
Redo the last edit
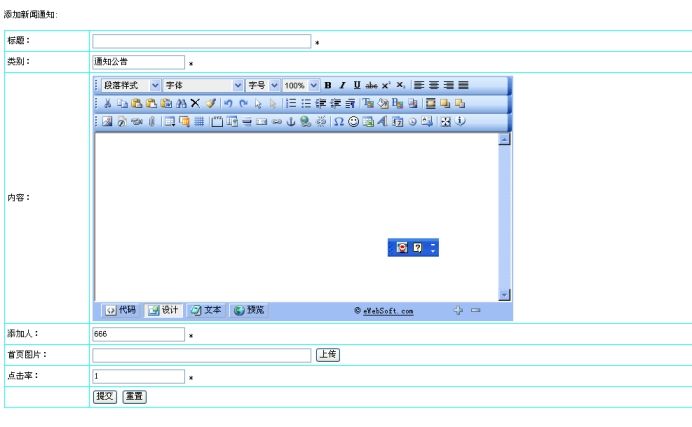(x=243, y=103)
